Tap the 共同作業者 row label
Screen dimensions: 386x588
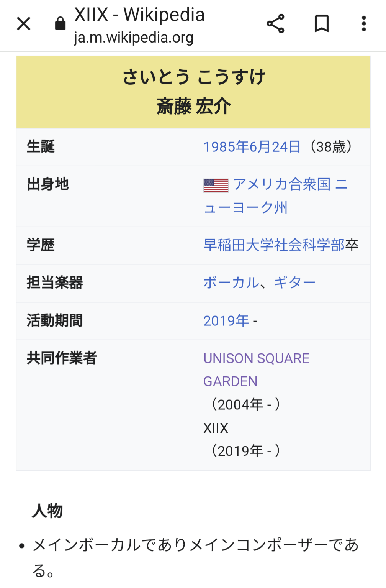pos(62,358)
